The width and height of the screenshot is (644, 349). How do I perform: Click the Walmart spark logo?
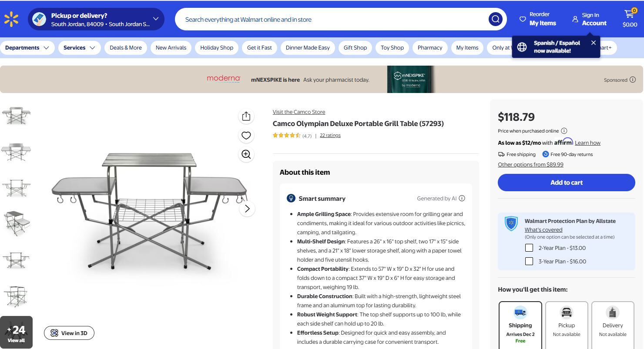pos(11,19)
